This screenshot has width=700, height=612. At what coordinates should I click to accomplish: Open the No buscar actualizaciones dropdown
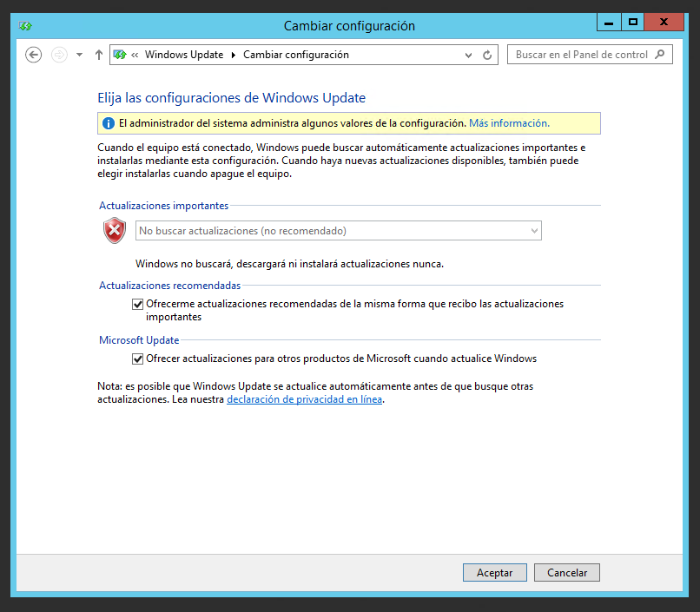339,231
